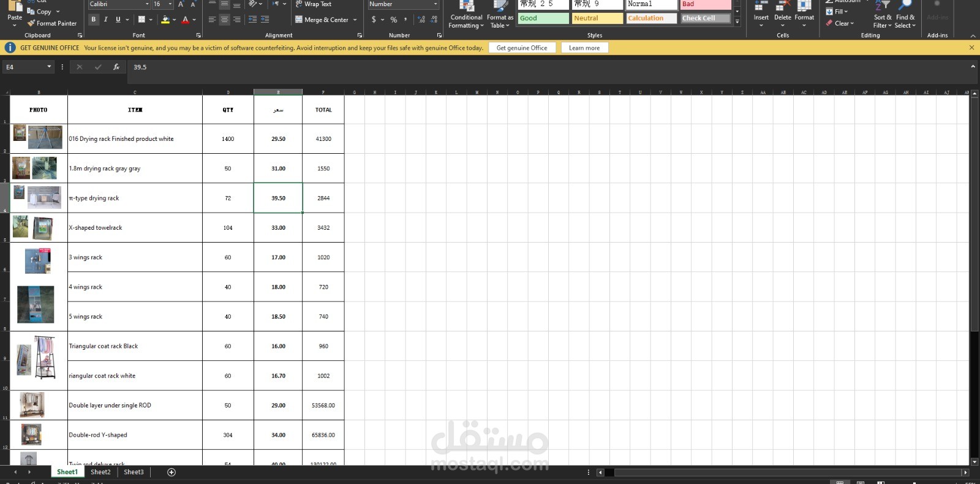Open Conditional Formatting menu
This screenshot has height=484, width=980.
pyautogui.click(x=466, y=15)
